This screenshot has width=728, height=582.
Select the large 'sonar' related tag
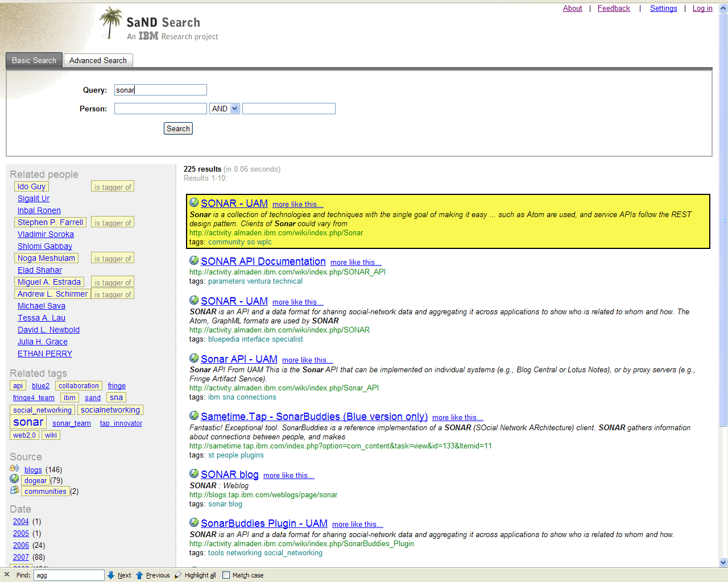point(28,422)
